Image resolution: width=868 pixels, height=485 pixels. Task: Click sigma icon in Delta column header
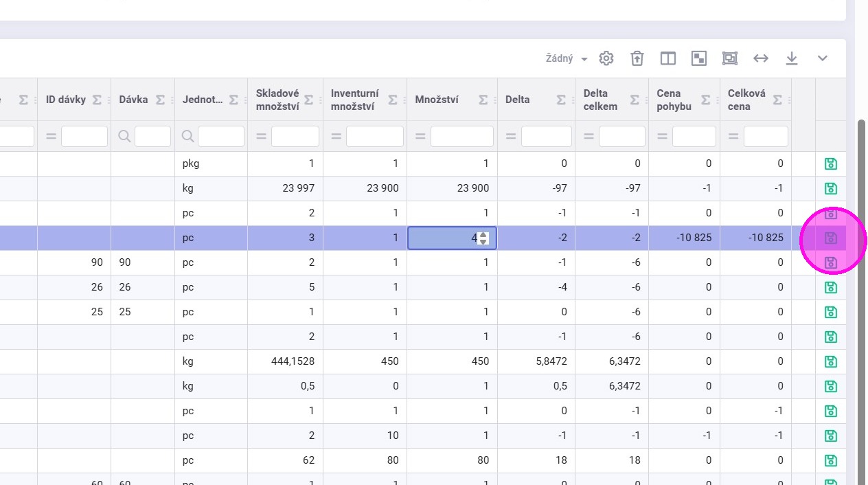561,100
